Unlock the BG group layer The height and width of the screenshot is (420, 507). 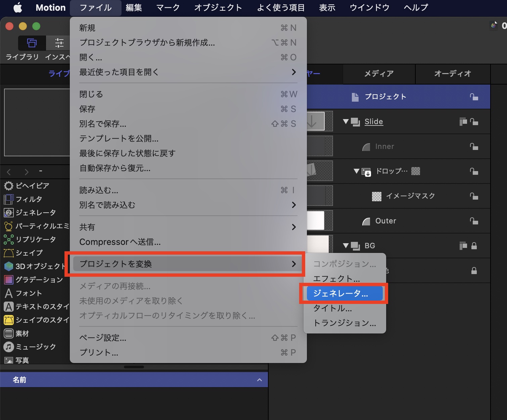(474, 246)
